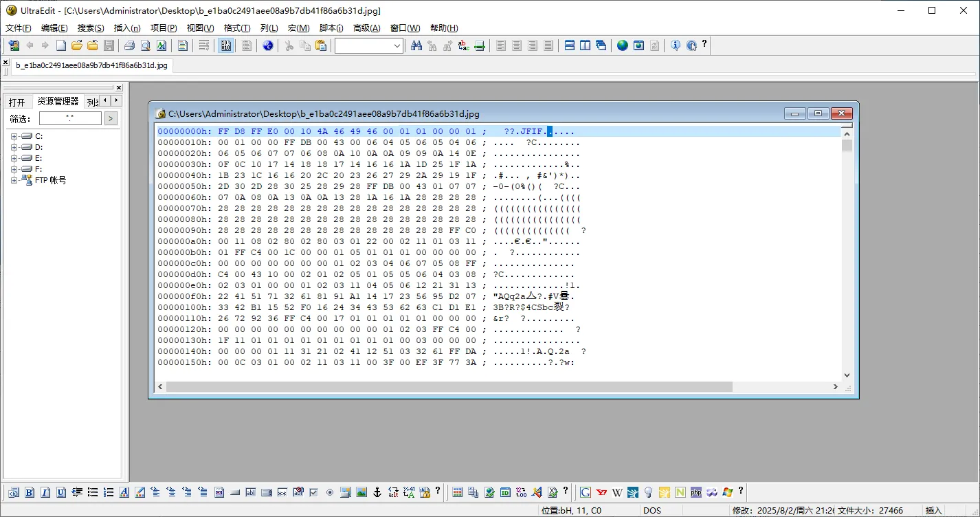Toggle word wrap icon in toolbar
Image resolution: width=980 pixels, height=517 pixels.
click(x=204, y=45)
